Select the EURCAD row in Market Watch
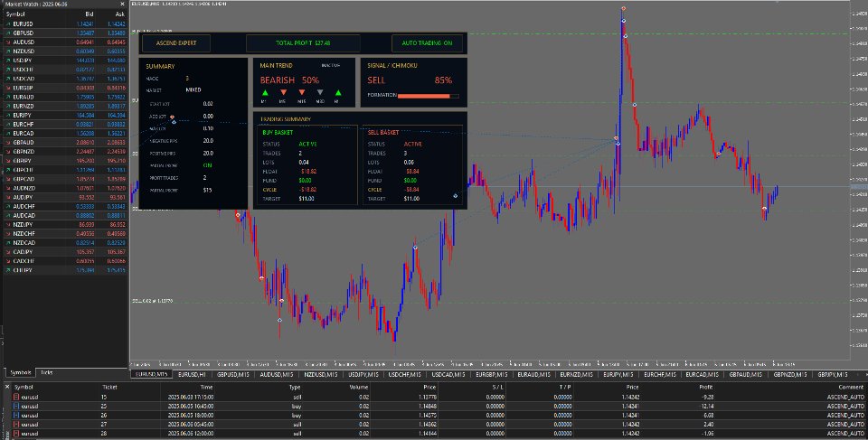Screen dimensions: 868x440 tap(65, 134)
